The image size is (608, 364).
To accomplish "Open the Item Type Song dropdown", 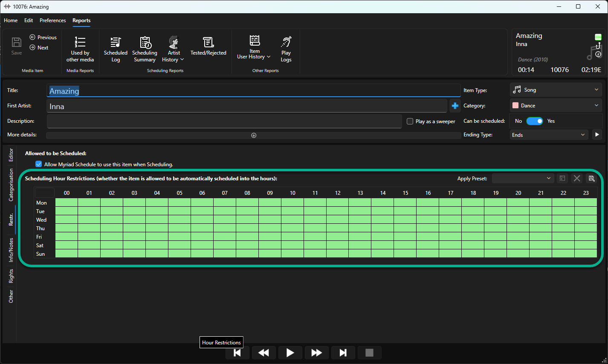I will 556,90.
